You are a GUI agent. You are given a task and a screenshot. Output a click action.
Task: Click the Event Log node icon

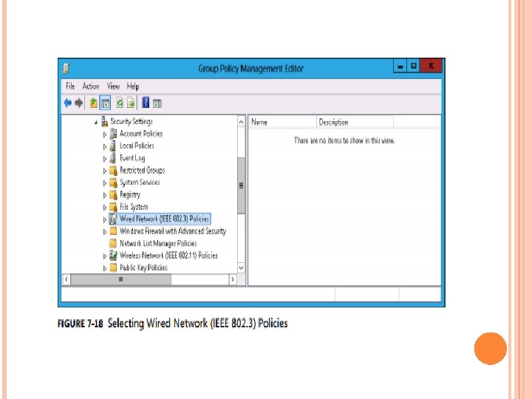click(113, 158)
